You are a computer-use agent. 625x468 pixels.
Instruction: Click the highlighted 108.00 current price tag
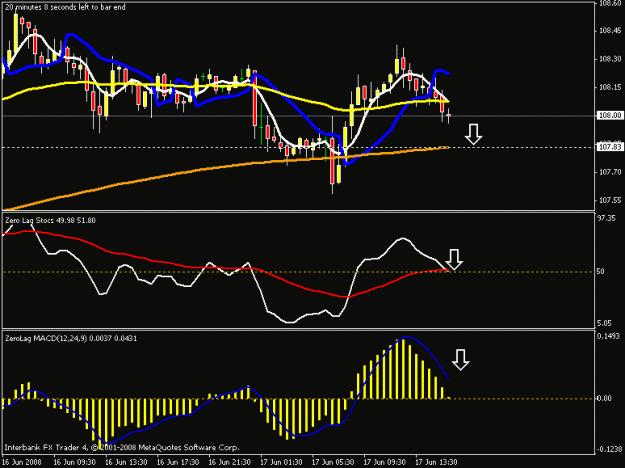click(610, 116)
